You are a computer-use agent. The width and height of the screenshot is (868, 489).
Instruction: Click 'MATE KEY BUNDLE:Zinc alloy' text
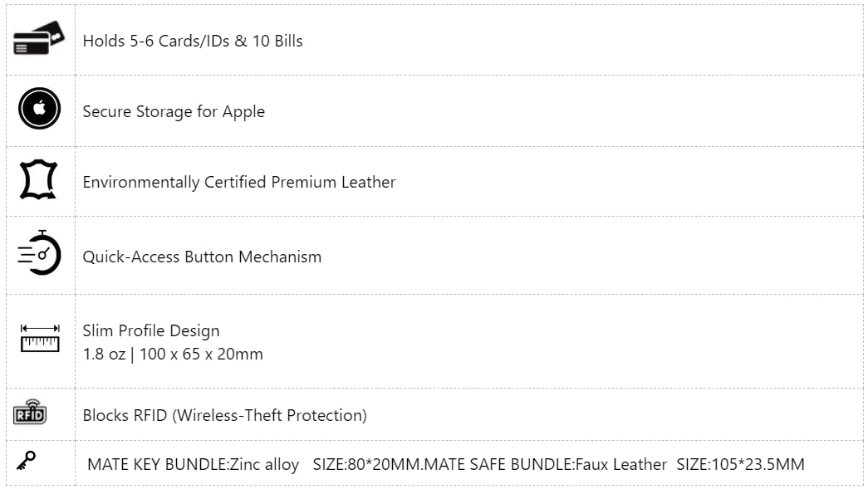[x=193, y=465]
